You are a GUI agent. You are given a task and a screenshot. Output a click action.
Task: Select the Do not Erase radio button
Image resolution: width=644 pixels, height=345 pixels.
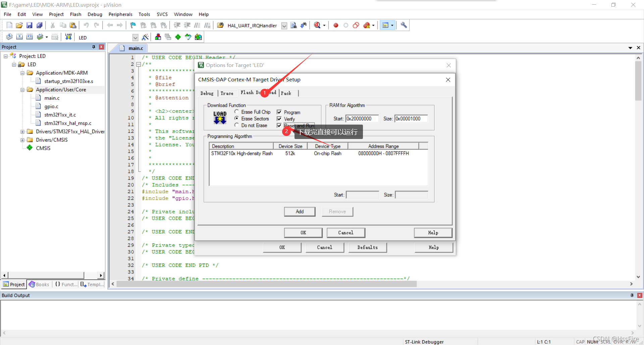[x=237, y=125]
